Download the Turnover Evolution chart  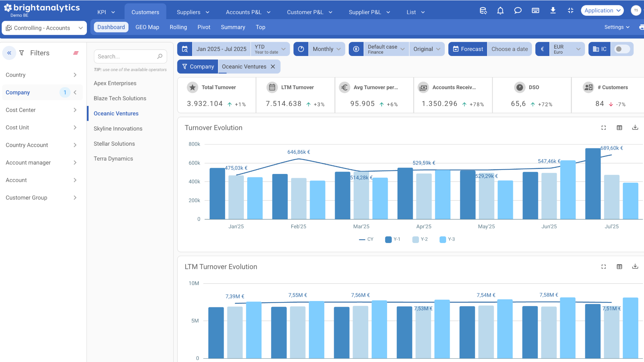pyautogui.click(x=635, y=128)
